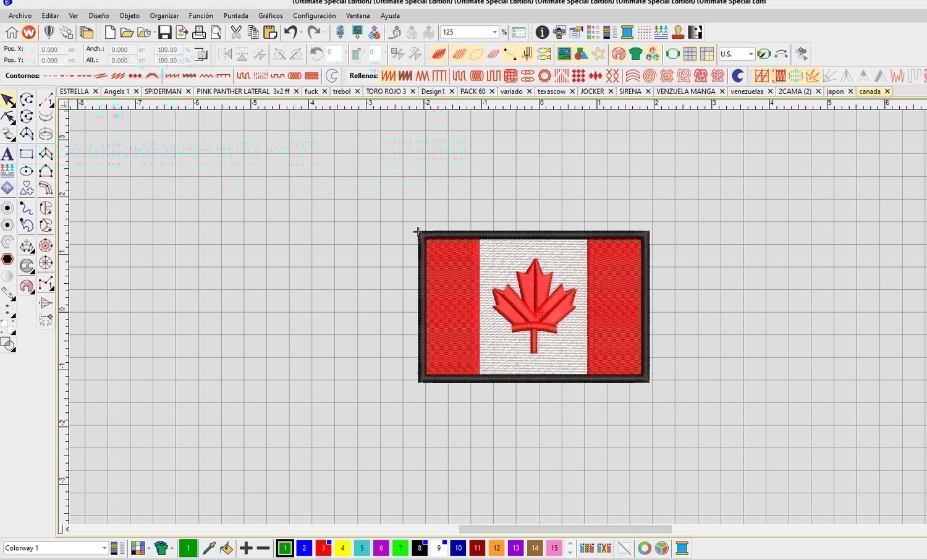Select the Lettering A tool

click(x=7, y=153)
